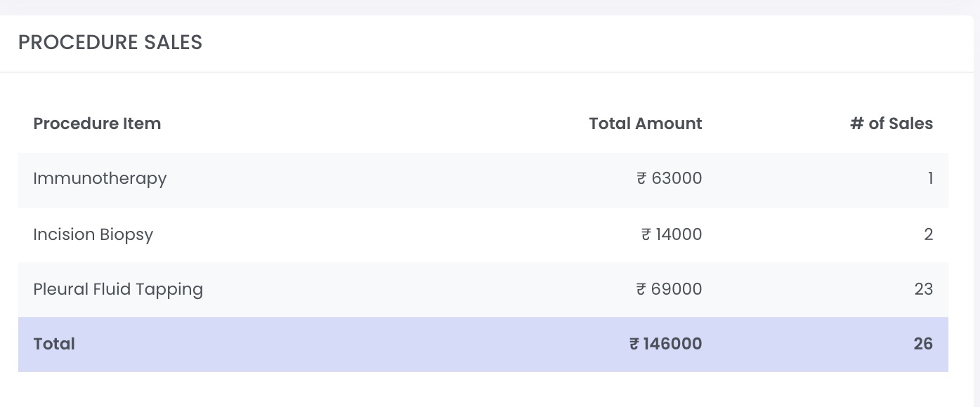Viewport: 980px width, 407px height.
Task: Click total sales count 26
Action: [x=923, y=344]
